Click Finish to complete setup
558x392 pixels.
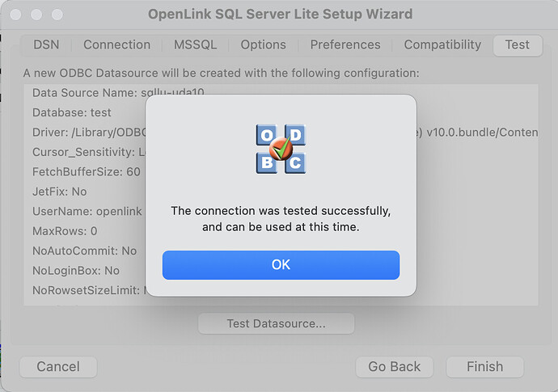[x=484, y=366]
